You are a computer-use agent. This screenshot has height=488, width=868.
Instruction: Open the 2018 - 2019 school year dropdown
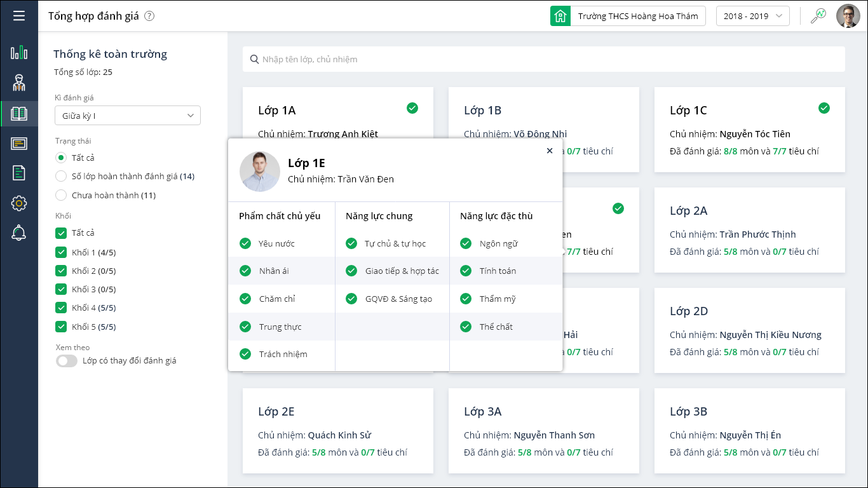pos(752,16)
